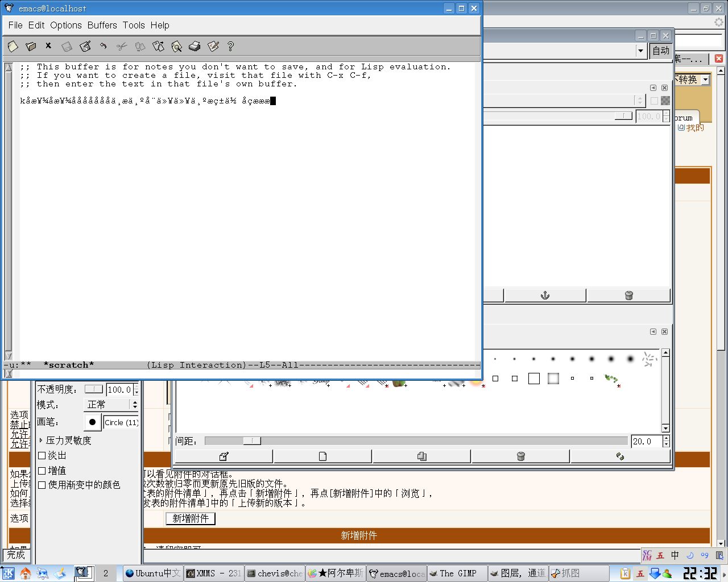
Task: Click the Cut scissors icon in Emacs toolbar
Action: (x=122, y=47)
